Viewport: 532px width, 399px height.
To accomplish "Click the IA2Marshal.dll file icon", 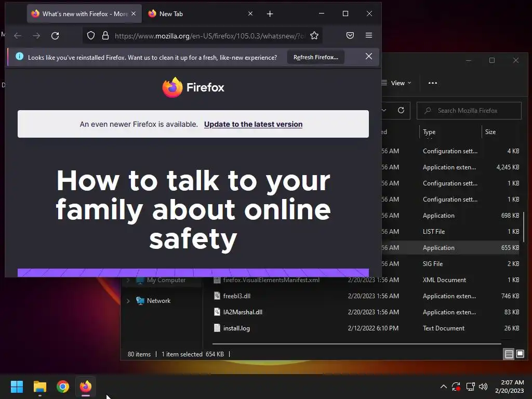I will click(x=217, y=312).
